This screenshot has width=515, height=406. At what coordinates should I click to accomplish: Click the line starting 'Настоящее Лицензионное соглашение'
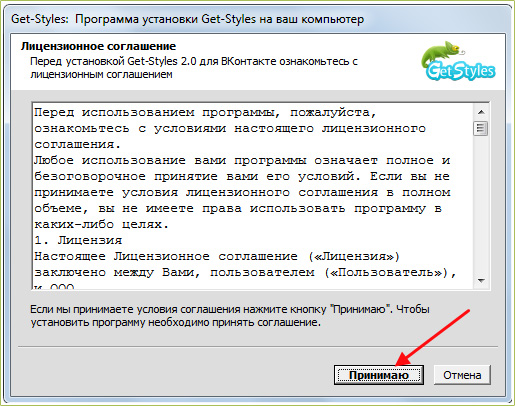217,256
